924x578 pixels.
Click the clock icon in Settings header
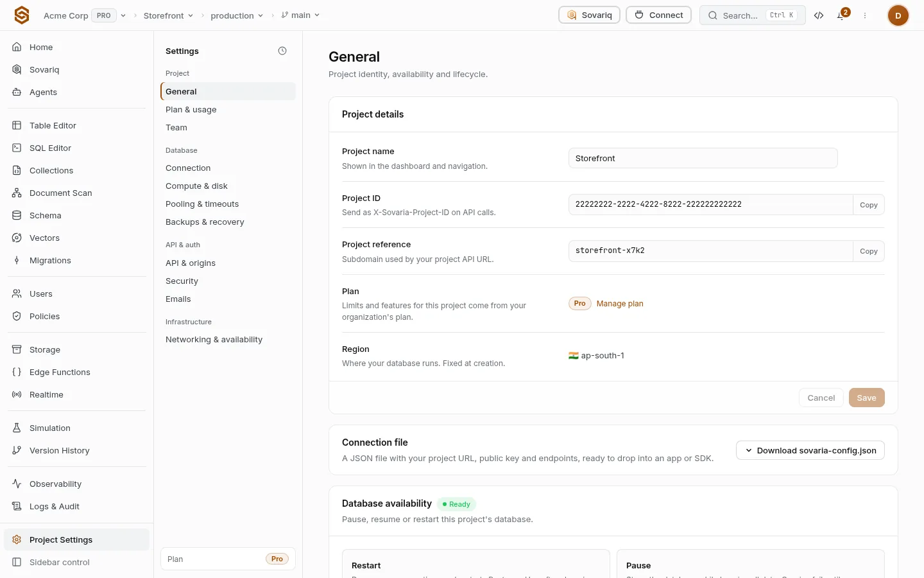coord(282,51)
